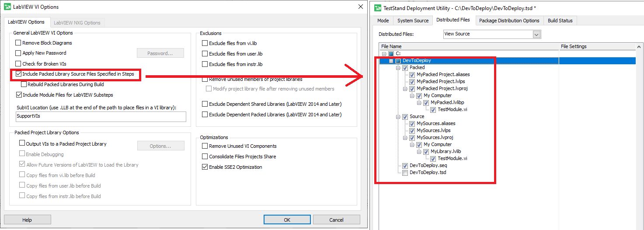The width and height of the screenshot is (644, 230).
Task: Uncheck MyPacked Project.aliases file
Action: point(412,75)
